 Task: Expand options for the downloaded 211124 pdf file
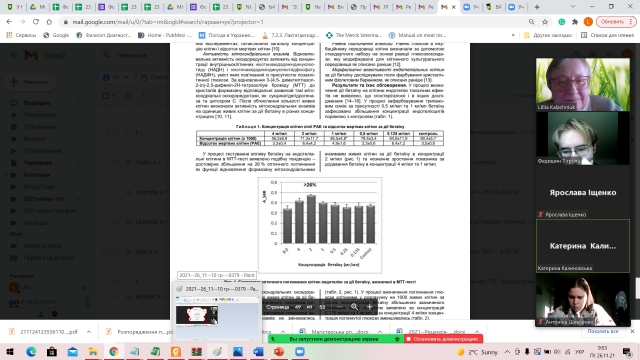point(89,332)
